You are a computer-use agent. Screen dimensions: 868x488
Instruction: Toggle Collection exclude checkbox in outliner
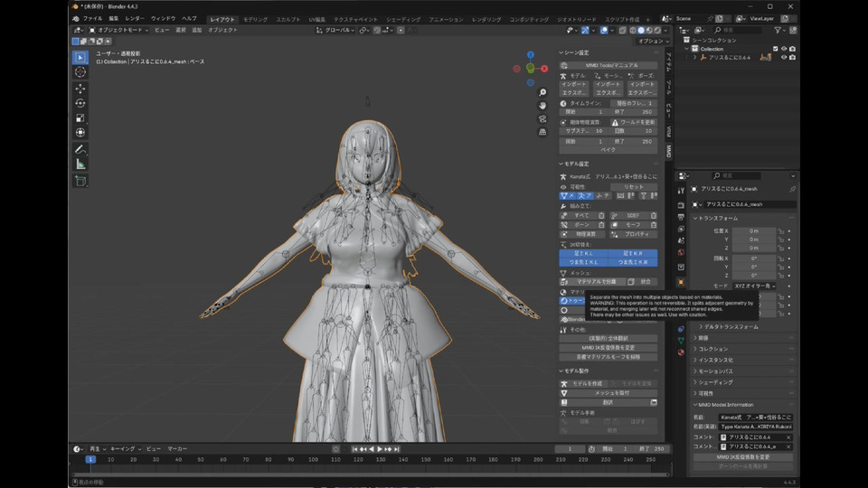(x=775, y=49)
